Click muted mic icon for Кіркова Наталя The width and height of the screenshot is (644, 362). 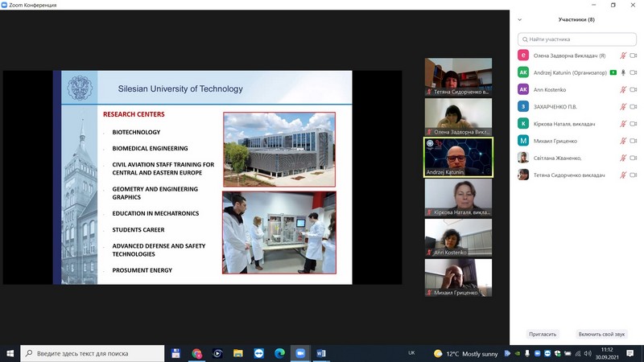point(623,124)
